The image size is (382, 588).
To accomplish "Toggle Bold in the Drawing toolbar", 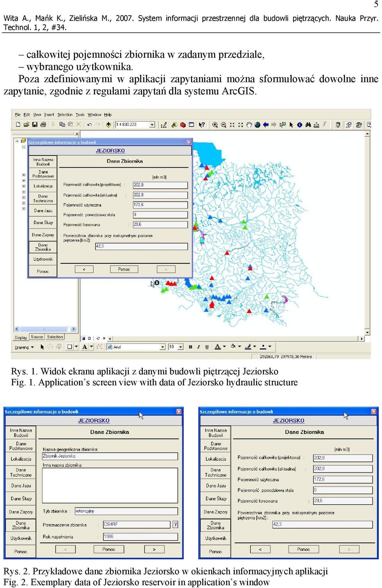I will 190,347.
